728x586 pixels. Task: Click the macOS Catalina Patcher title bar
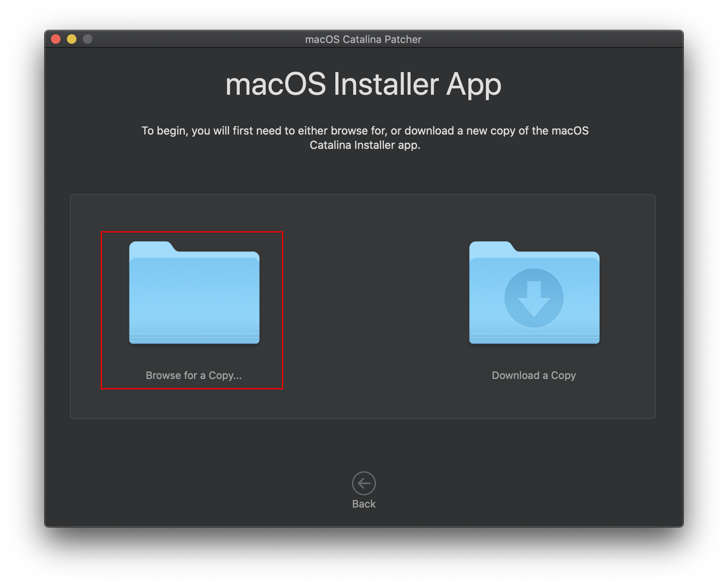[x=363, y=39]
